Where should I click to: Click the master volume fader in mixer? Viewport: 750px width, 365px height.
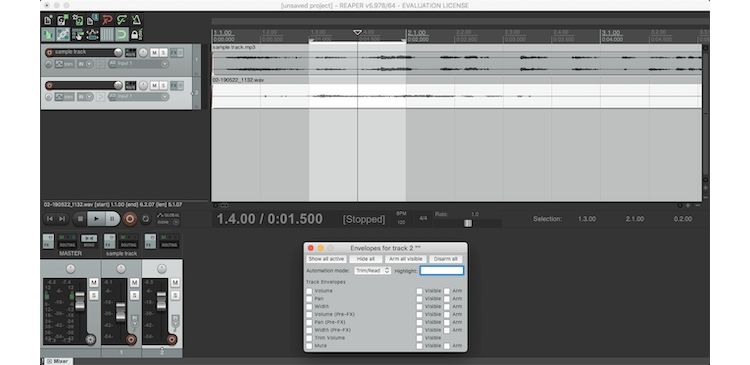pyautogui.click(x=80, y=301)
